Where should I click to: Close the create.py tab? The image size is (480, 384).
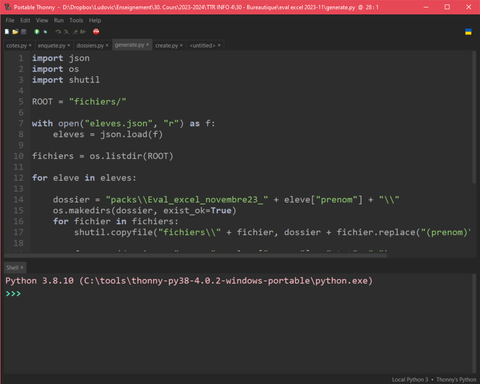[x=181, y=45]
